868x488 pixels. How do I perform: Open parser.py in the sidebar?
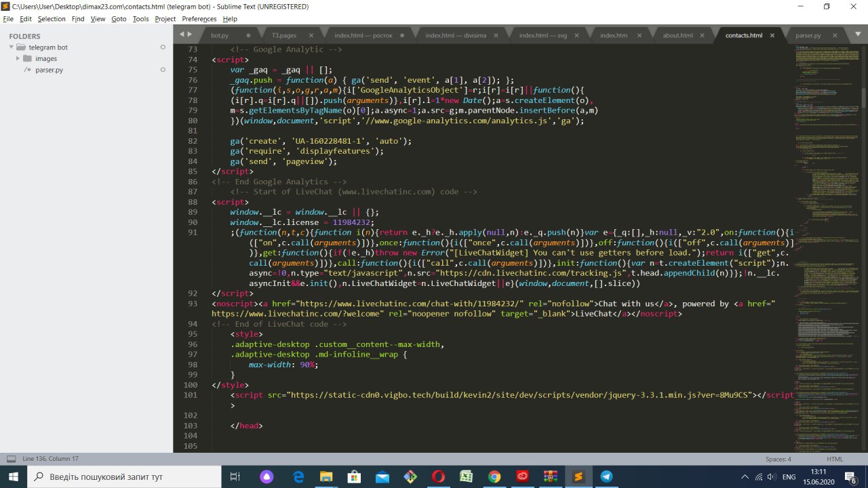click(50, 70)
